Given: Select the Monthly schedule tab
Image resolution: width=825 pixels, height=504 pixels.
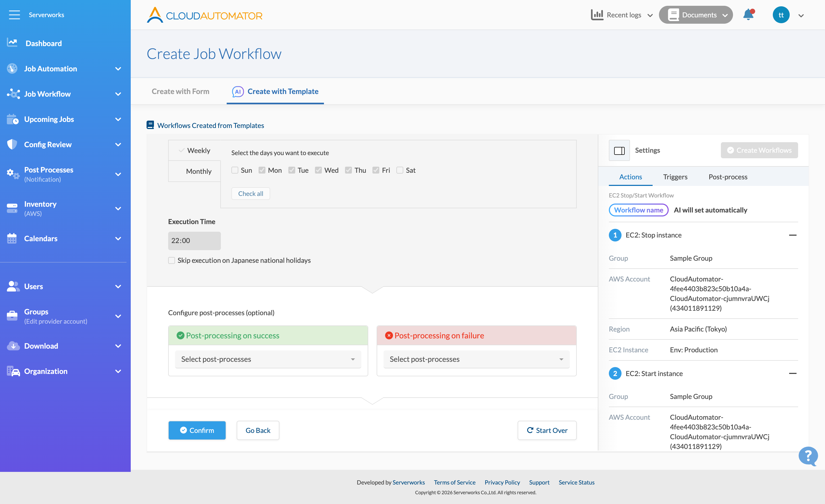Looking at the screenshot, I should coord(195,171).
